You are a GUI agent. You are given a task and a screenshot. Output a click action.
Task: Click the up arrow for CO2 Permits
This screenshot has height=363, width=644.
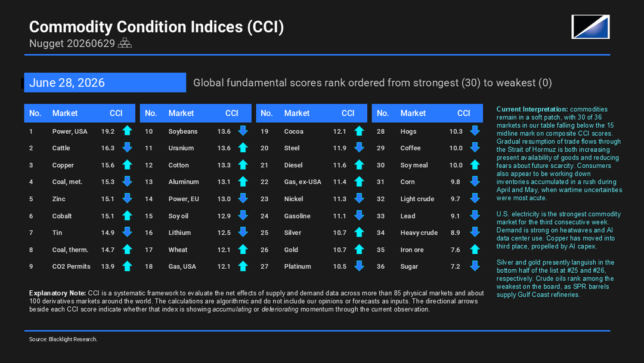pyautogui.click(x=128, y=266)
